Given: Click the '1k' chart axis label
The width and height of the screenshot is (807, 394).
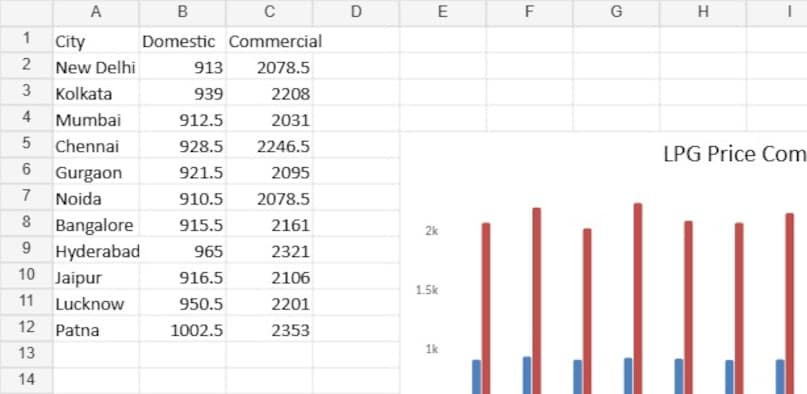Looking at the screenshot, I should (431, 350).
